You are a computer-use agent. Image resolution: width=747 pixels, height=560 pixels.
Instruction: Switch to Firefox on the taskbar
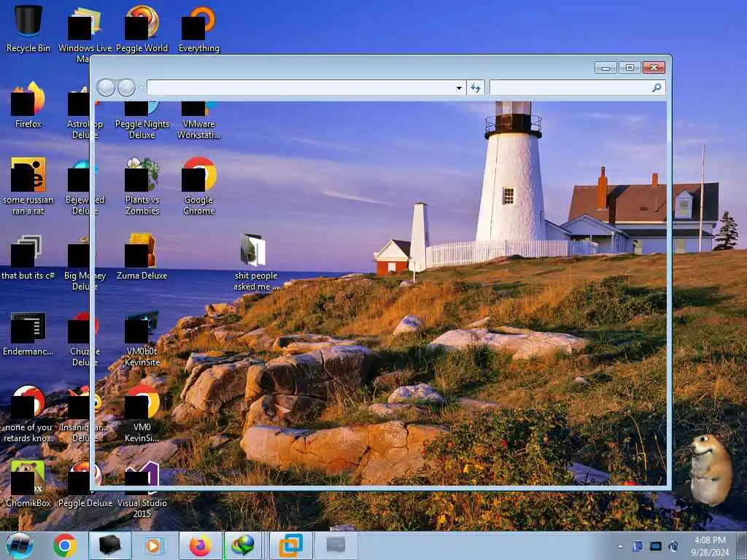click(200, 545)
